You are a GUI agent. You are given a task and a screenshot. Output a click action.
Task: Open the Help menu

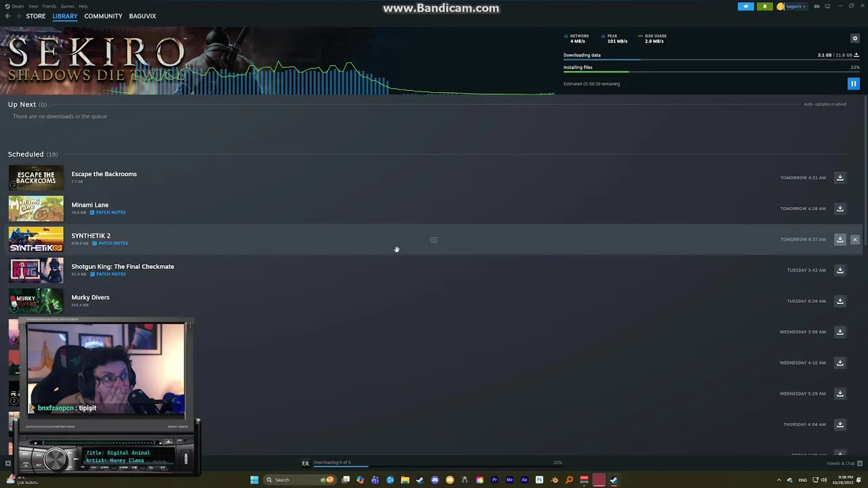click(x=83, y=6)
